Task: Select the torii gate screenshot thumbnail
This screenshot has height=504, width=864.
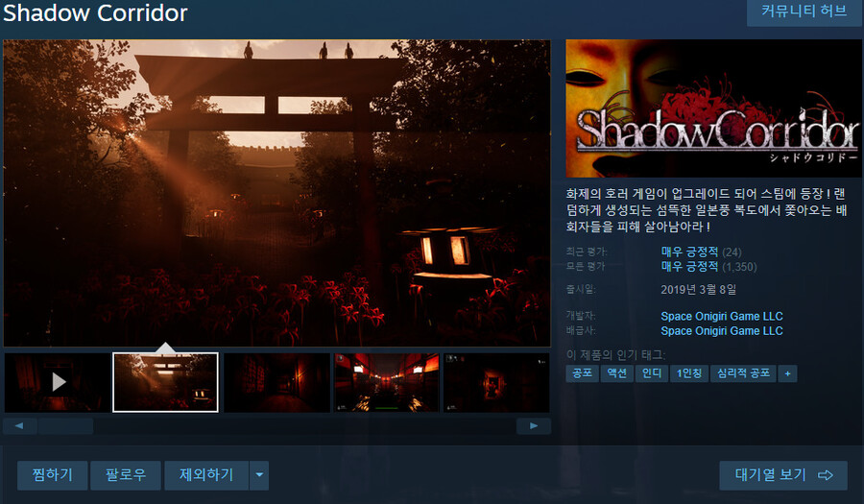Action: tap(165, 382)
